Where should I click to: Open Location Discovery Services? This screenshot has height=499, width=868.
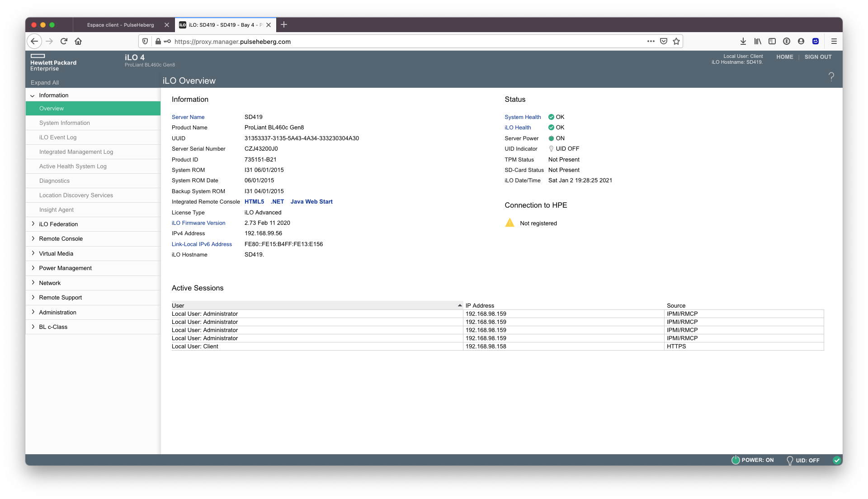pyautogui.click(x=93, y=195)
